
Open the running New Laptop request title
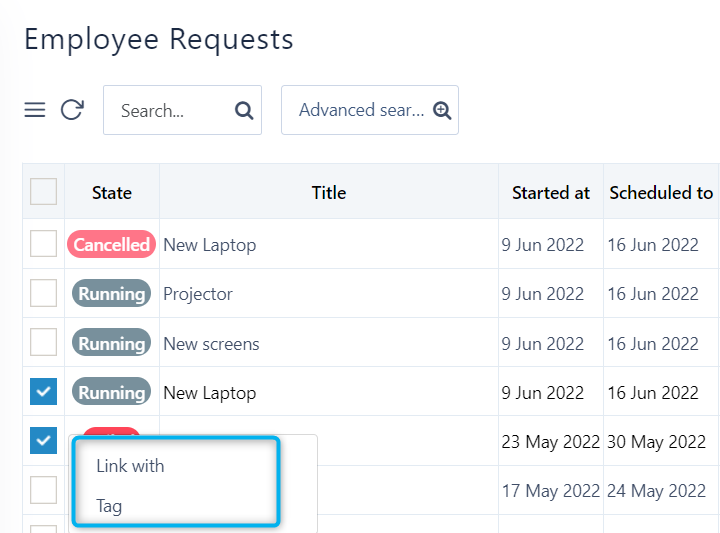click(x=210, y=393)
